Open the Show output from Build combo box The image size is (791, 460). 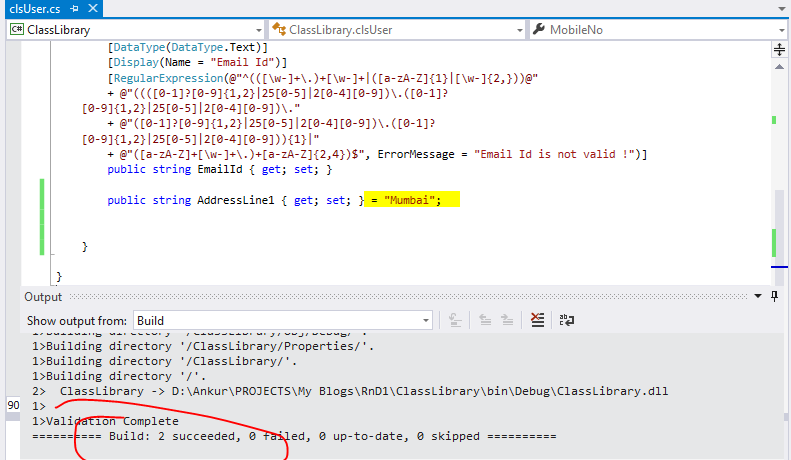283,320
